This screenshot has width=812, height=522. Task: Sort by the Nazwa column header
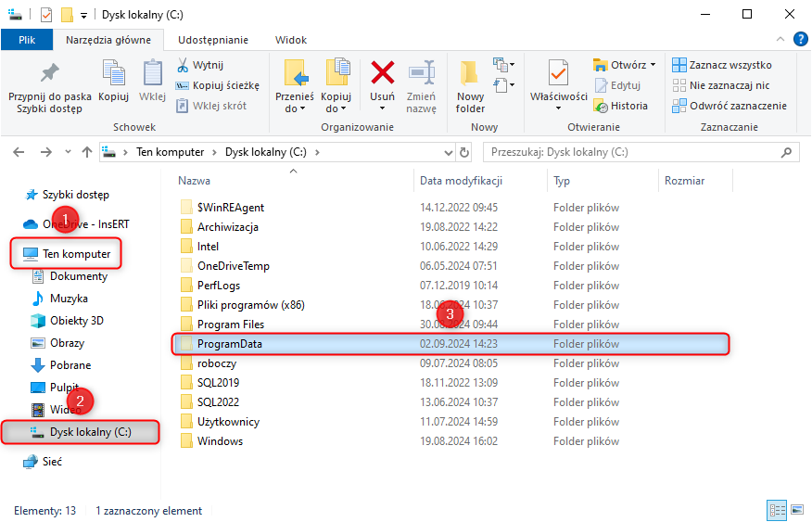pos(195,181)
